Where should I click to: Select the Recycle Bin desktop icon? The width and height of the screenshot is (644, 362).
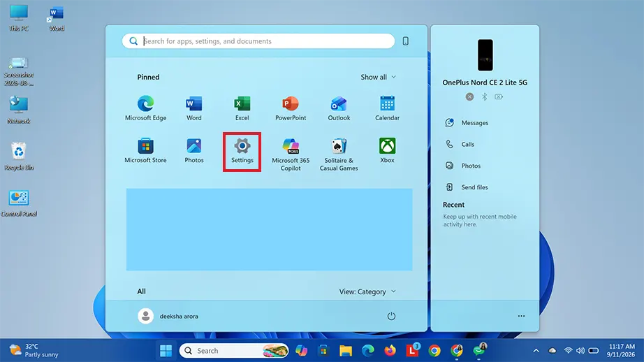coord(19,156)
